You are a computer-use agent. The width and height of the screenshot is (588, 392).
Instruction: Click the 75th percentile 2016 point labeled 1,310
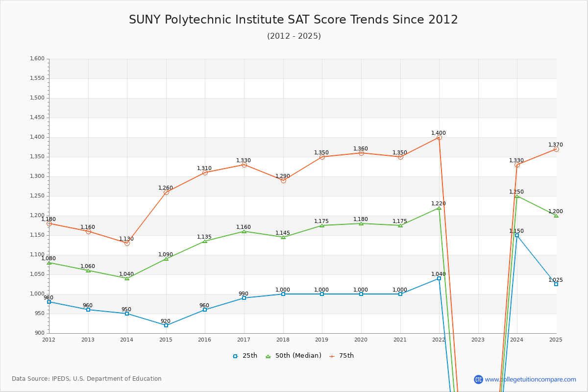[x=205, y=172]
